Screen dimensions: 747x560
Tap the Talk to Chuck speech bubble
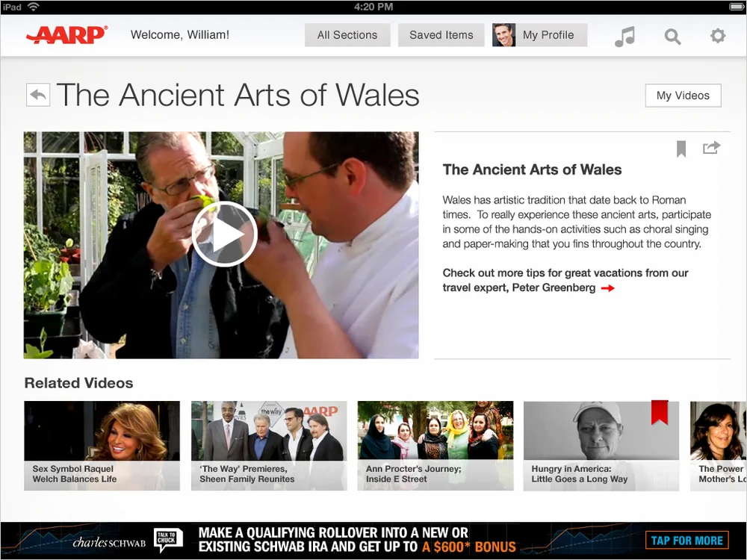click(168, 540)
